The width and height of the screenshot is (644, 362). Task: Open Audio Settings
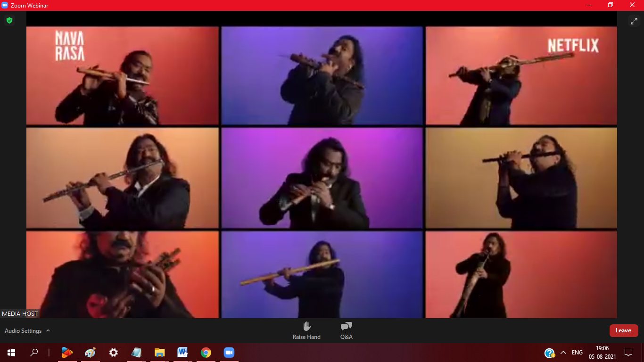tap(23, 331)
